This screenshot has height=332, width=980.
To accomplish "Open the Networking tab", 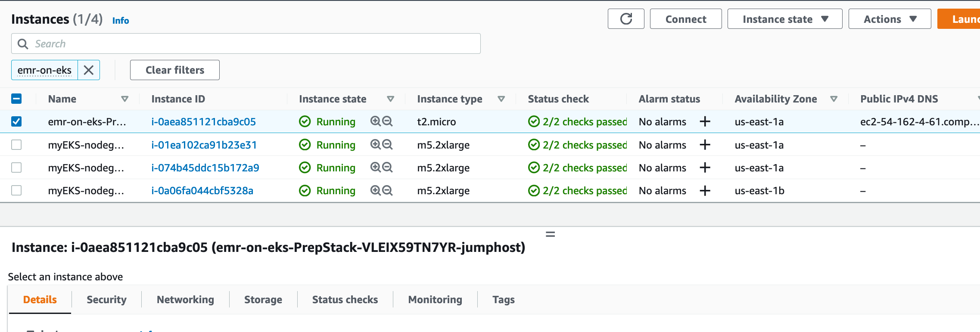I will [185, 300].
